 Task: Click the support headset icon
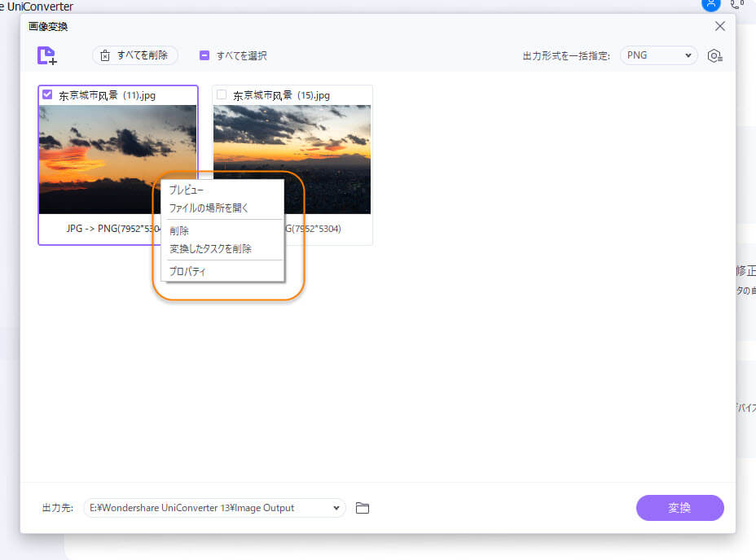pyautogui.click(x=736, y=4)
